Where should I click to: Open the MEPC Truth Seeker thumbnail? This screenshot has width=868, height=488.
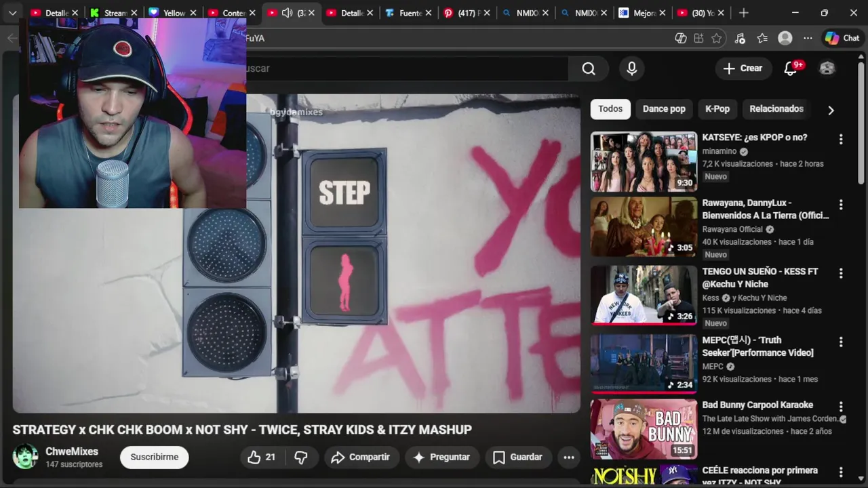point(644,364)
